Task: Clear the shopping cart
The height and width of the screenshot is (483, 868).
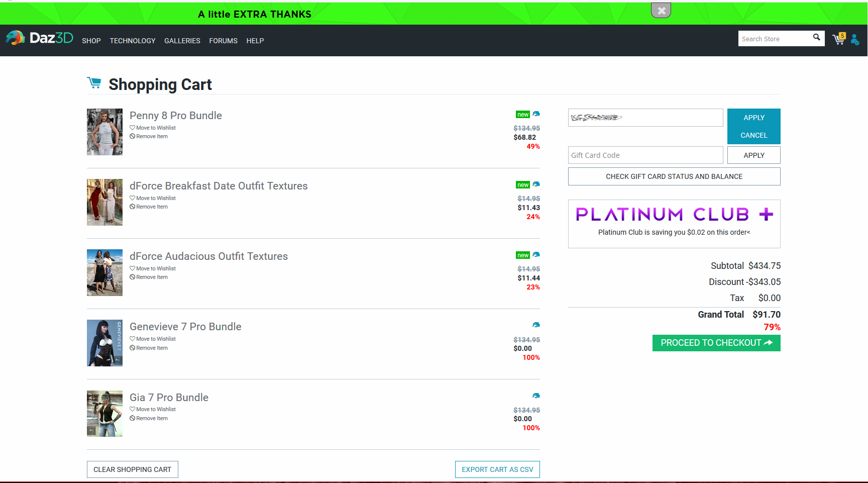Action: [133, 469]
